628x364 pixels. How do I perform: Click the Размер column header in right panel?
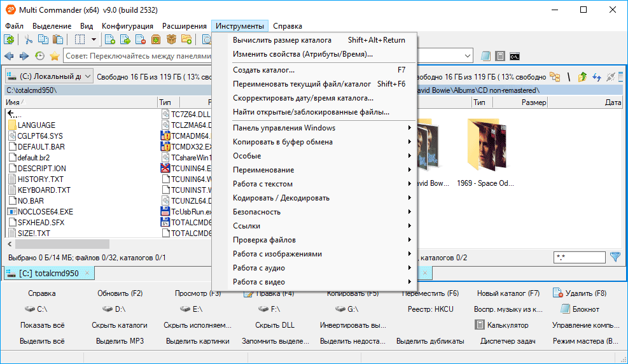[x=520, y=102]
